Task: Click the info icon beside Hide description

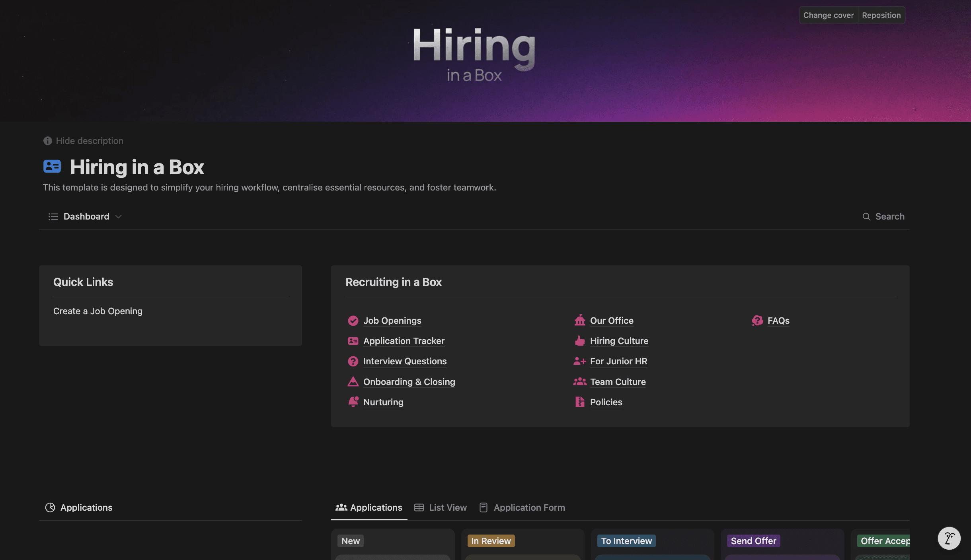Action: click(x=48, y=141)
